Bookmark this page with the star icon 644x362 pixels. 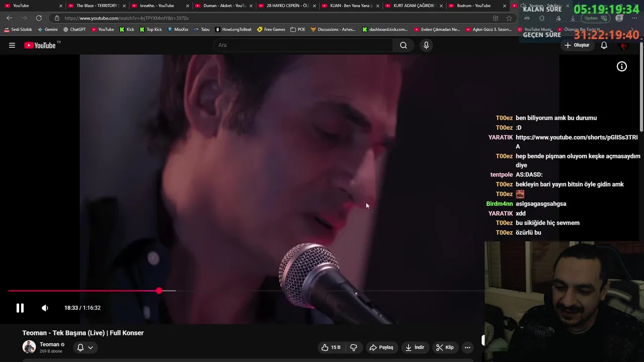pyautogui.click(x=509, y=18)
